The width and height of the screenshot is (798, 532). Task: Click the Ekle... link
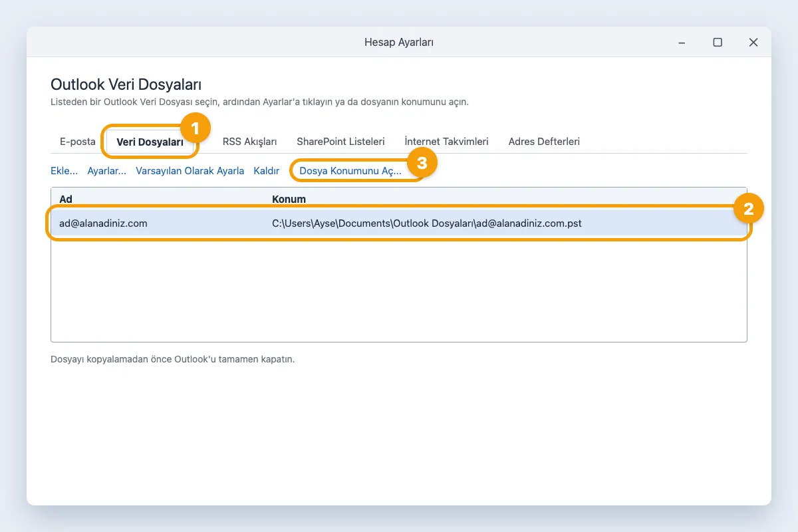65,171
